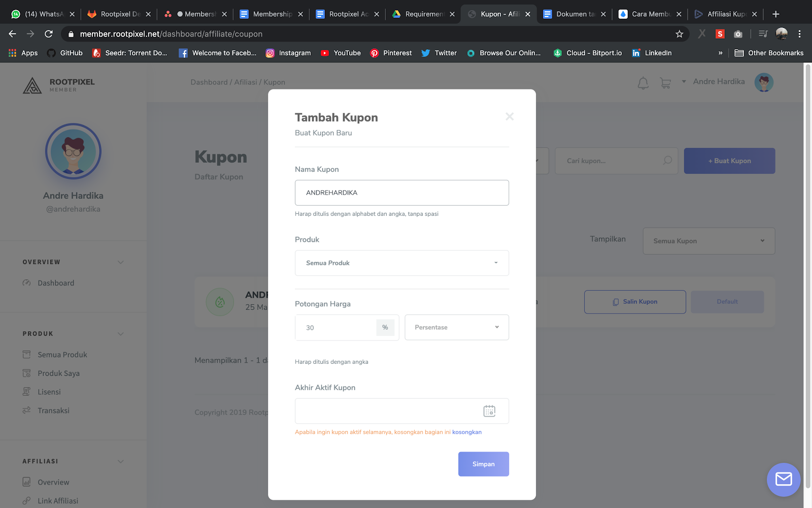Switch to the Cara Membuat browser tab
812x508 pixels.
(x=650, y=14)
